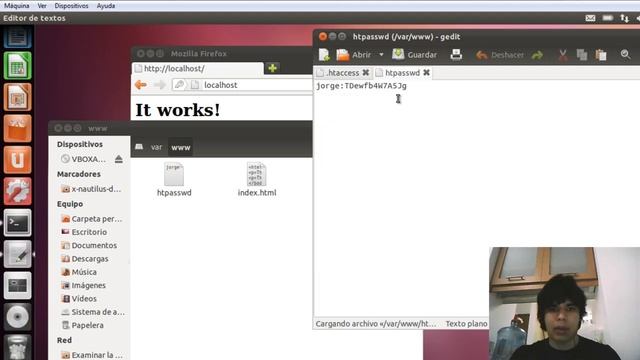Open Ubuntu Software Center from launcher
This screenshot has width=640, height=360.
18,128
